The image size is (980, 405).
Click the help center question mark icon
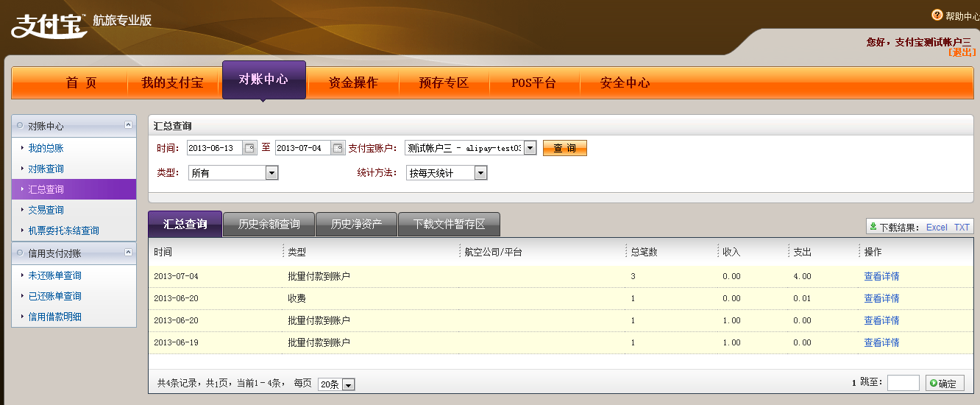(937, 15)
